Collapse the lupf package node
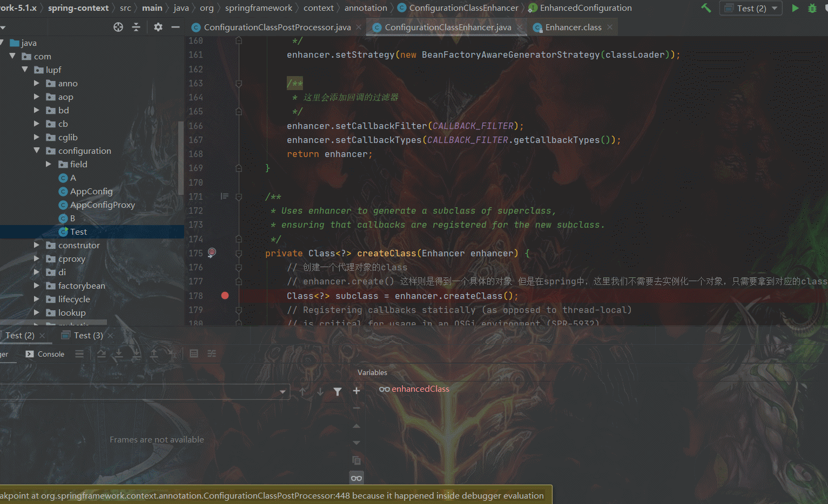 (x=25, y=70)
